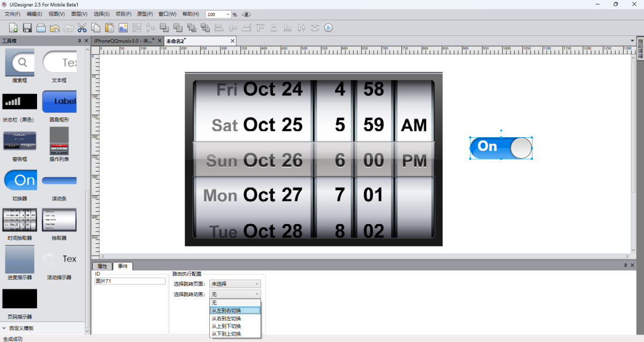644x342 pixels.
Task: Toggle the preview eye icon
Action: 246,14
